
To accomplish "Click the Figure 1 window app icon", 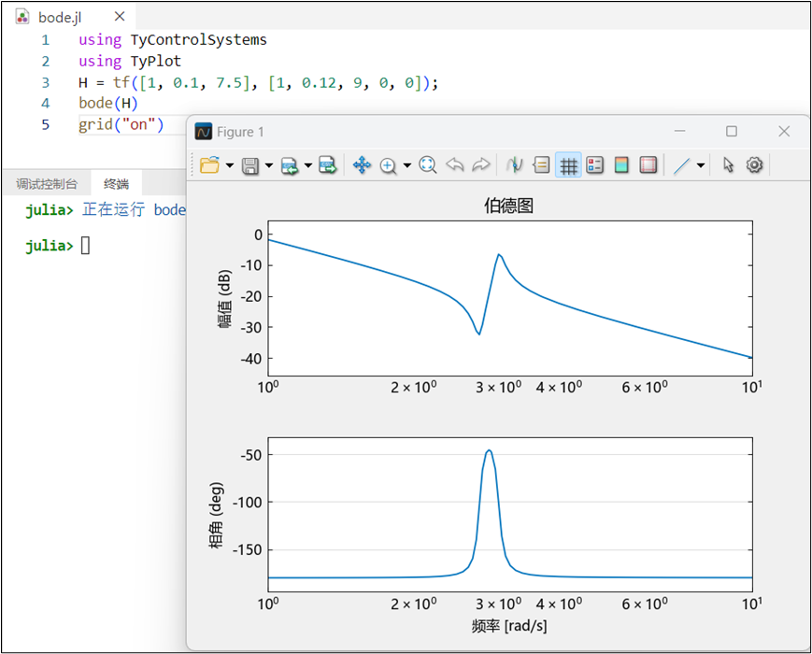I will tap(204, 132).
